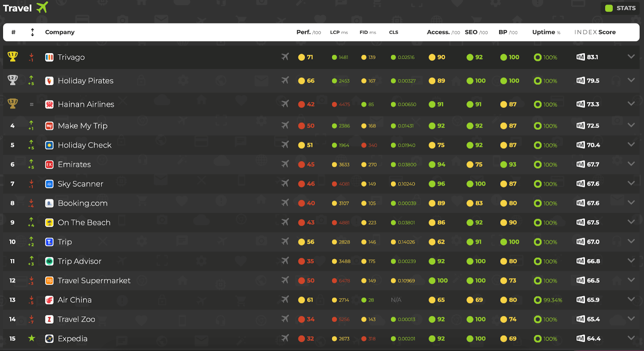Expand the Emirates row chevron
Image resolution: width=644 pixels, height=351 pixels.
pos(631,164)
